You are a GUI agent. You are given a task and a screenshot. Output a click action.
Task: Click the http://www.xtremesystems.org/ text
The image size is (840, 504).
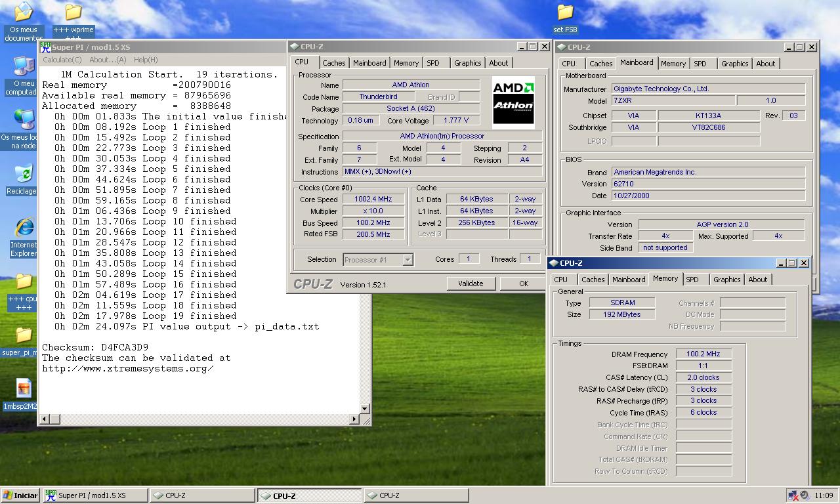click(x=128, y=368)
